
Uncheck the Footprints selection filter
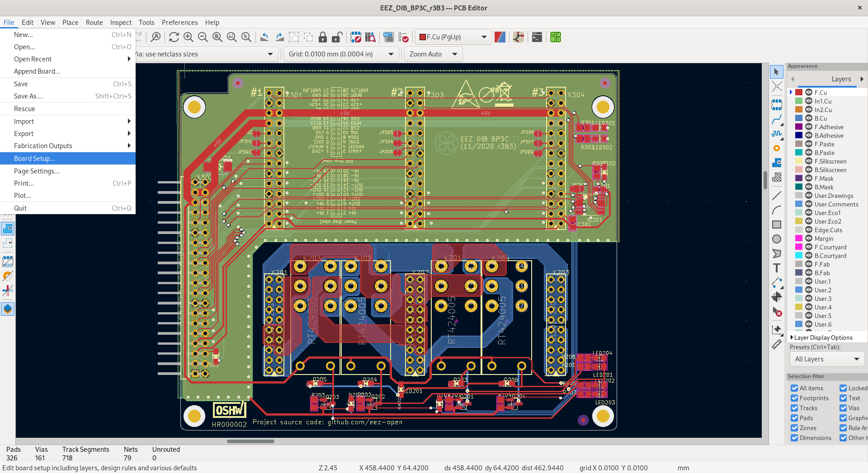[x=794, y=398]
